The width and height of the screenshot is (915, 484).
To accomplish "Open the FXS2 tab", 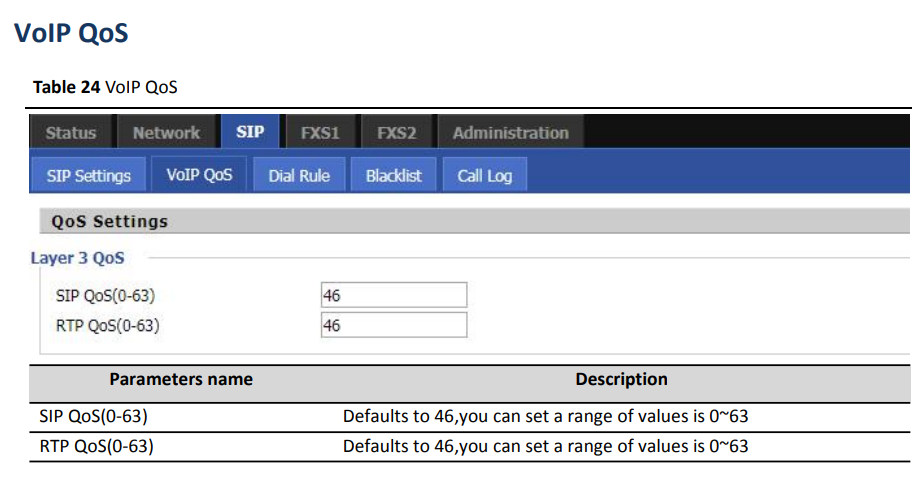I will pyautogui.click(x=396, y=132).
